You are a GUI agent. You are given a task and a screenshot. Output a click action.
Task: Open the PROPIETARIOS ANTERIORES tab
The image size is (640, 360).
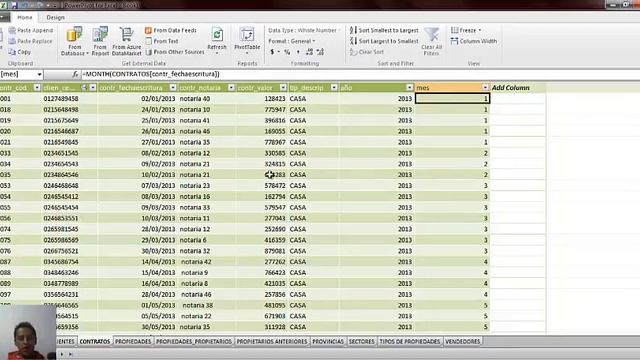point(272,341)
